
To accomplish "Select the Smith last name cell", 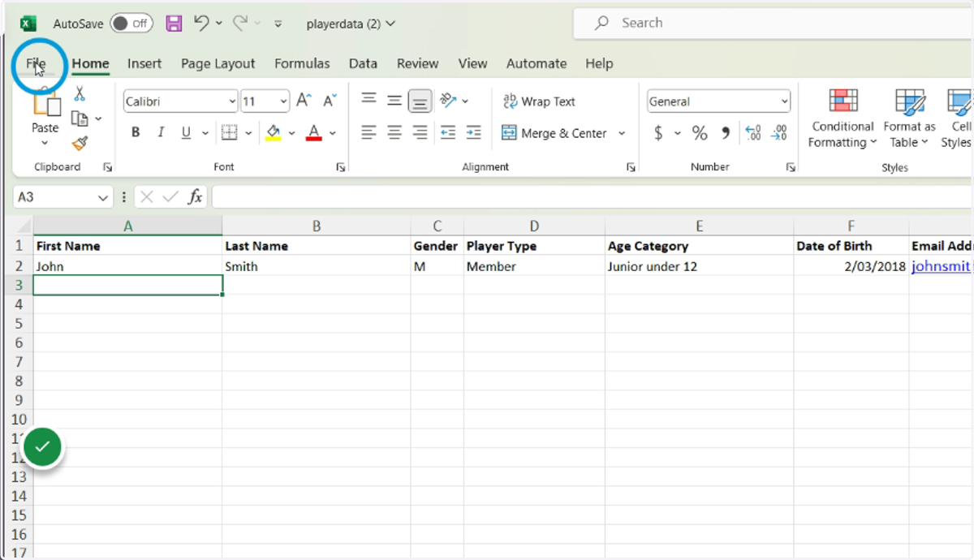I will [x=317, y=265].
